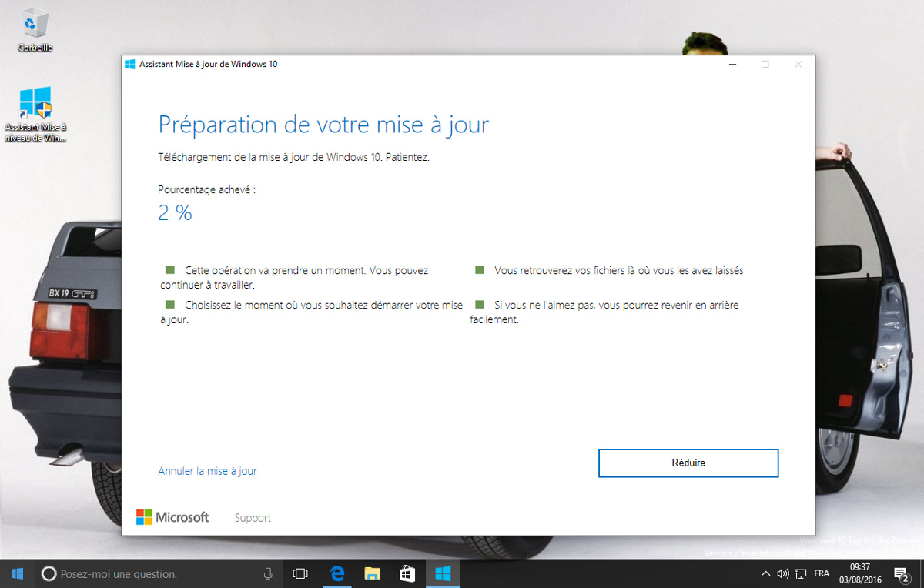This screenshot has height=588, width=924.
Task: Click the Réduire button
Action: coord(688,463)
